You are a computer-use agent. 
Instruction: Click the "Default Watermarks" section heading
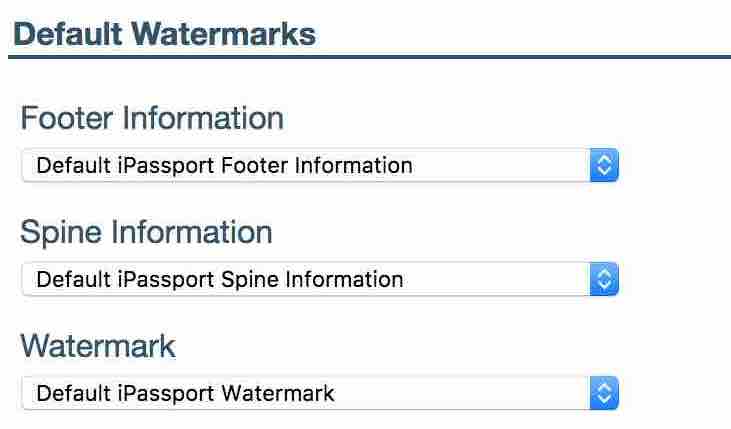pyautogui.click(x=165, y=35)
